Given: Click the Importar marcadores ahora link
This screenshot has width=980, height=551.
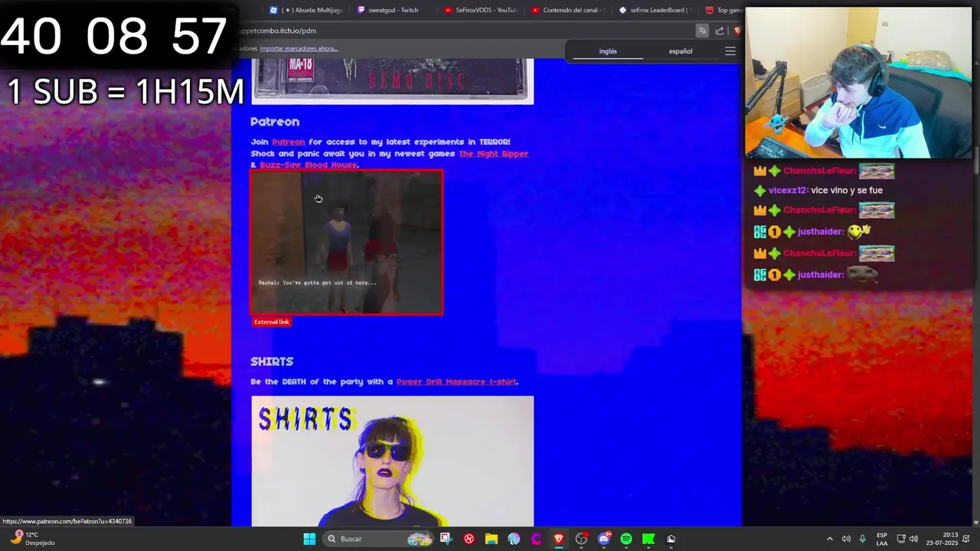Looking at the screenshot, I should pos(299,49).
